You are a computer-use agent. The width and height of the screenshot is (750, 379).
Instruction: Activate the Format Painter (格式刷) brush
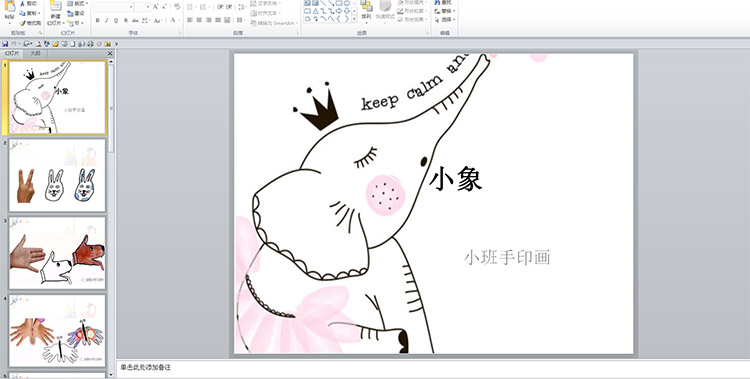pos(30,23)
